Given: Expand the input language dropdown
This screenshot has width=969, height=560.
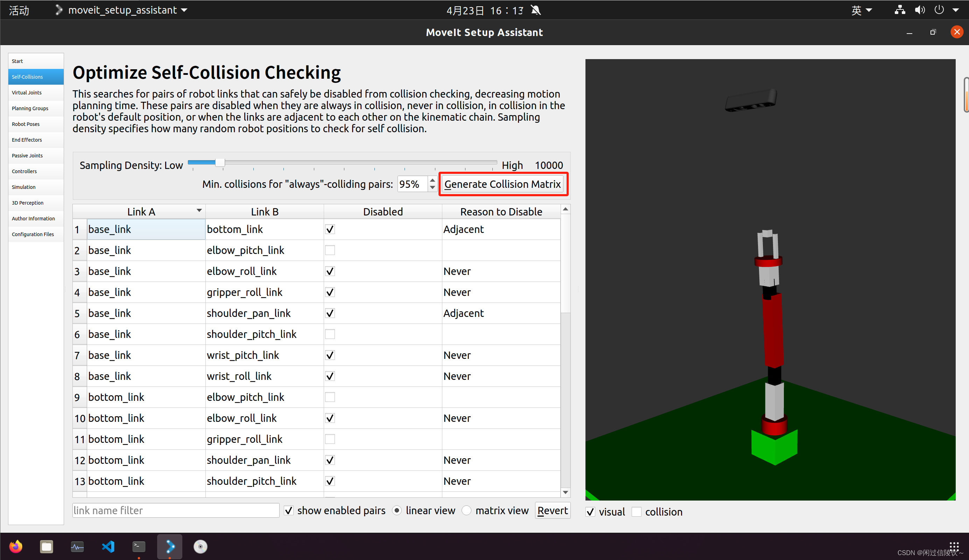Looking at the screenshot, I should (x=861, y=10).
